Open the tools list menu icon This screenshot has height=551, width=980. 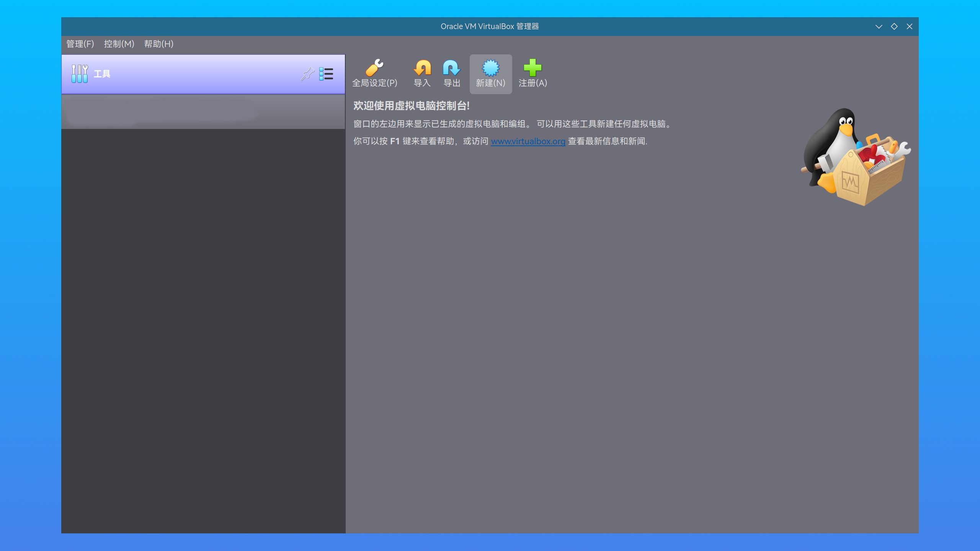pos(326,74)
